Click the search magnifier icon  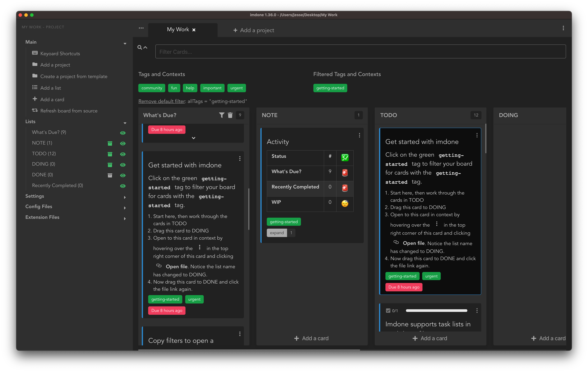pos(139,47)
